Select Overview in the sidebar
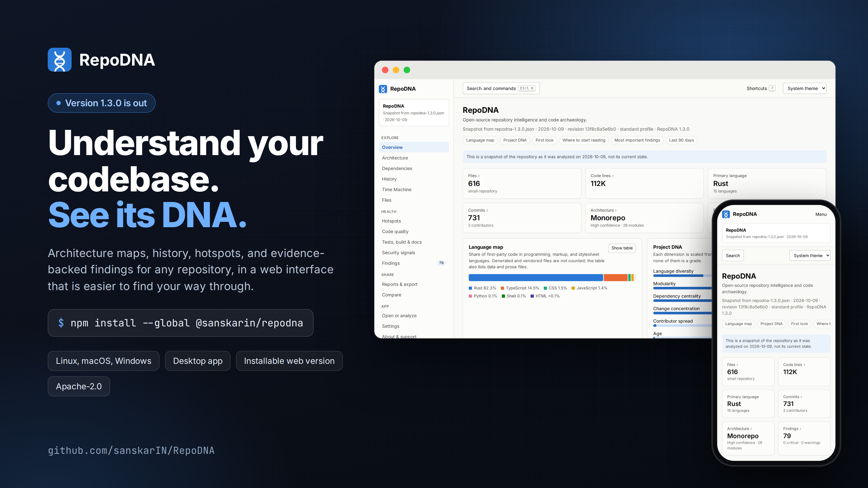This screenshot has height=488, width=868. tap(413, 147)
